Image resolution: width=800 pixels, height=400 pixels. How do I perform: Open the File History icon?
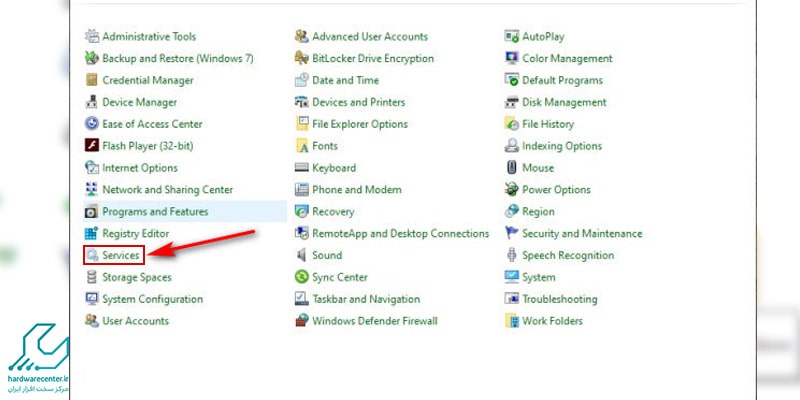pos(512,124)
